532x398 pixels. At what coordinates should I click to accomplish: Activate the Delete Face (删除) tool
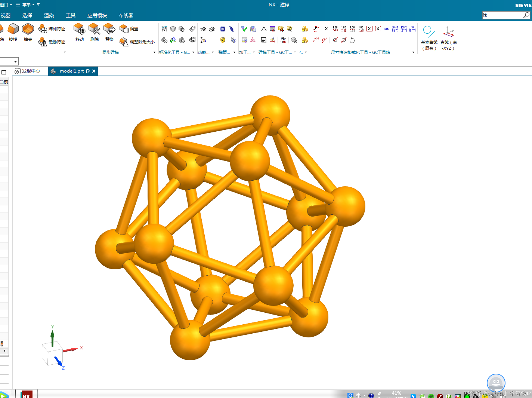tap(95, 32)
